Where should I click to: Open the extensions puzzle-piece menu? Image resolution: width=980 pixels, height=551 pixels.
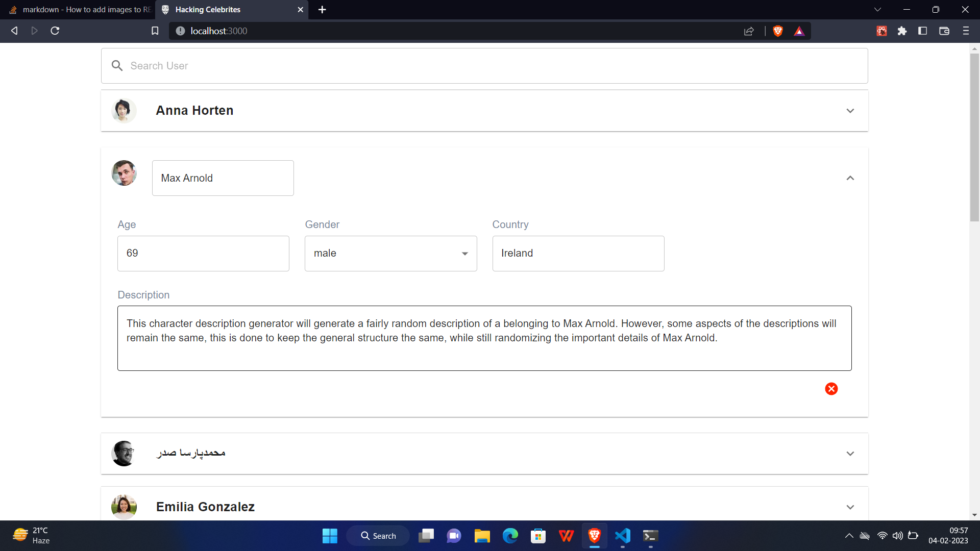pyautogui.click(x=902, y=31)
